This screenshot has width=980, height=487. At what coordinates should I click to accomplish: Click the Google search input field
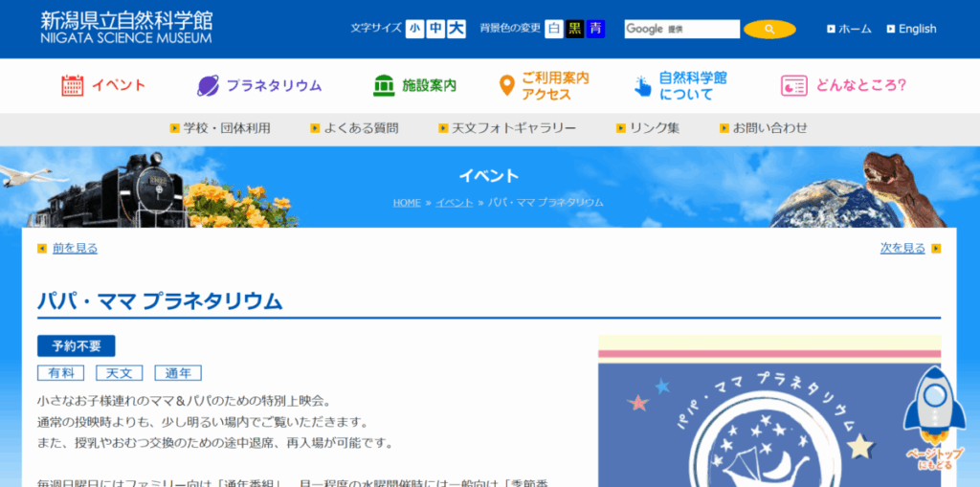(681, 29)
